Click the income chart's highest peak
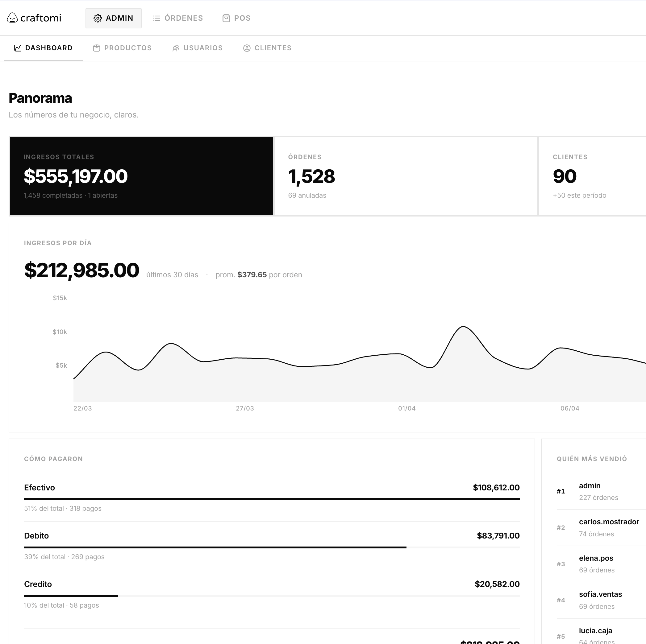This screenshot has height=644, width=646. point(464,327)
